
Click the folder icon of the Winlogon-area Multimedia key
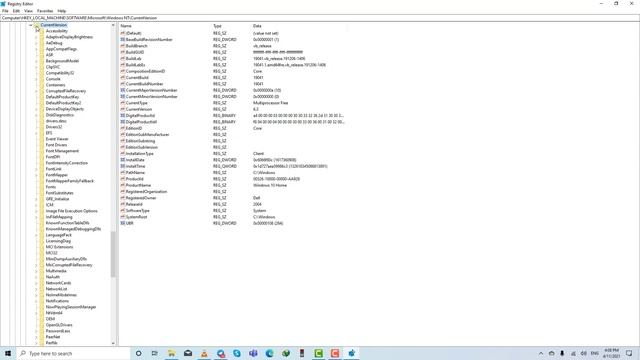(42, 271)
